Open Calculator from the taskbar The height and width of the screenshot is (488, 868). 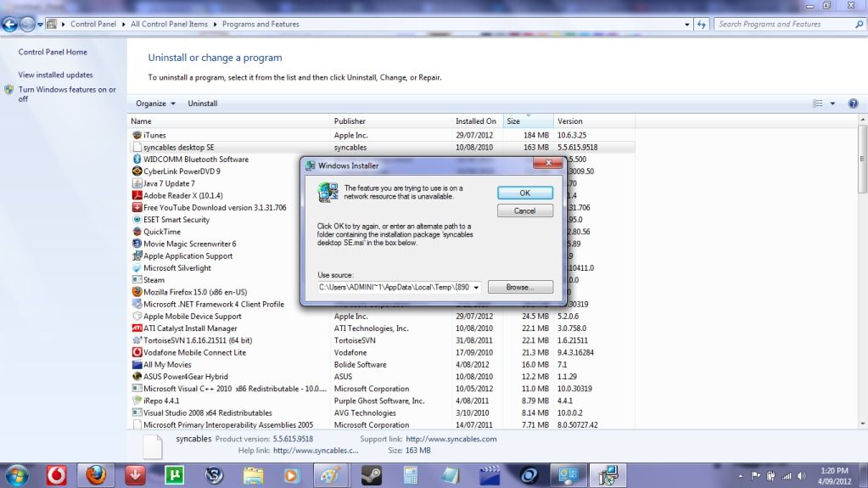click(410, 475)
